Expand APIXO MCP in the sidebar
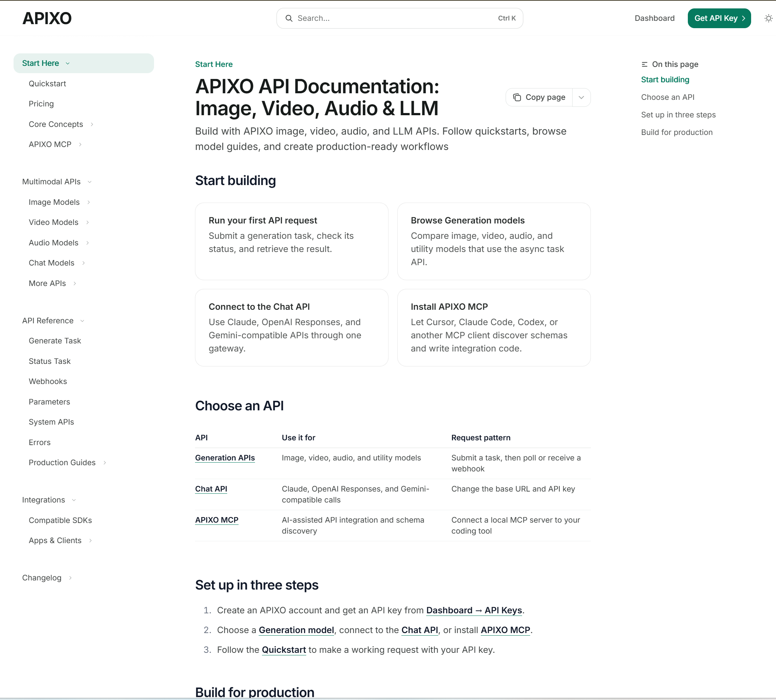The height and width of the screenshot is (700, 776). point(80,144)
